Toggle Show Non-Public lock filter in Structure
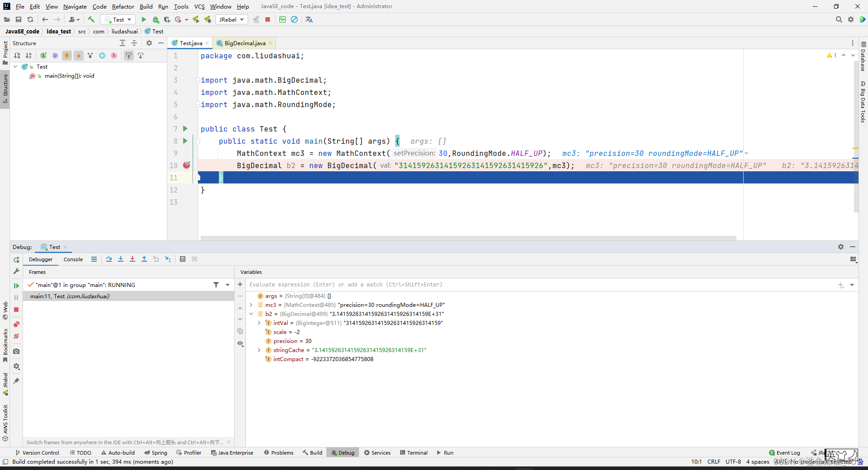 79,56
